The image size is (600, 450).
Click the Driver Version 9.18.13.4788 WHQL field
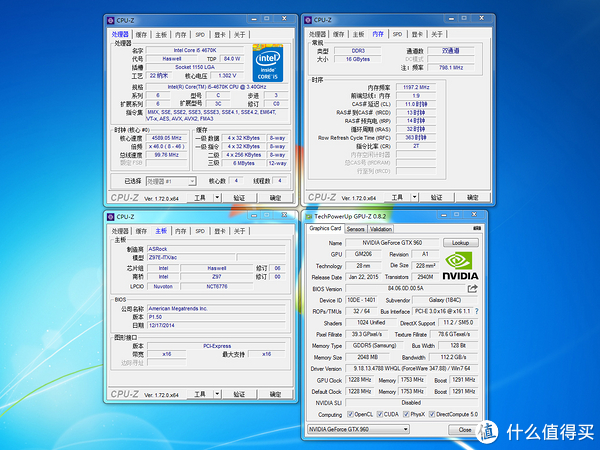tap(412, 368)
